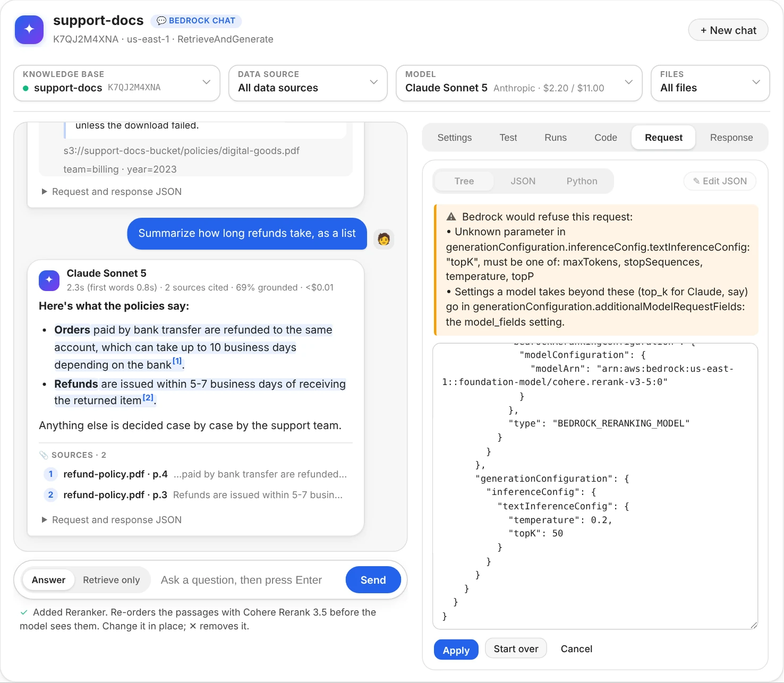This screenshot has height=683, width=784.
Task: Switch to Answer mode
Action: click(x=48, y=580)
